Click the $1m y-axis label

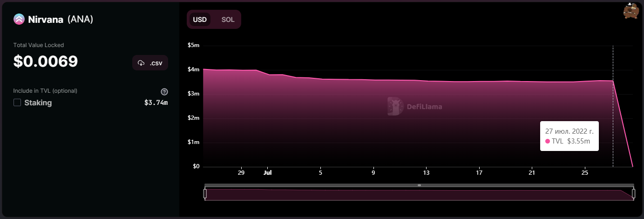pos(194,142)
